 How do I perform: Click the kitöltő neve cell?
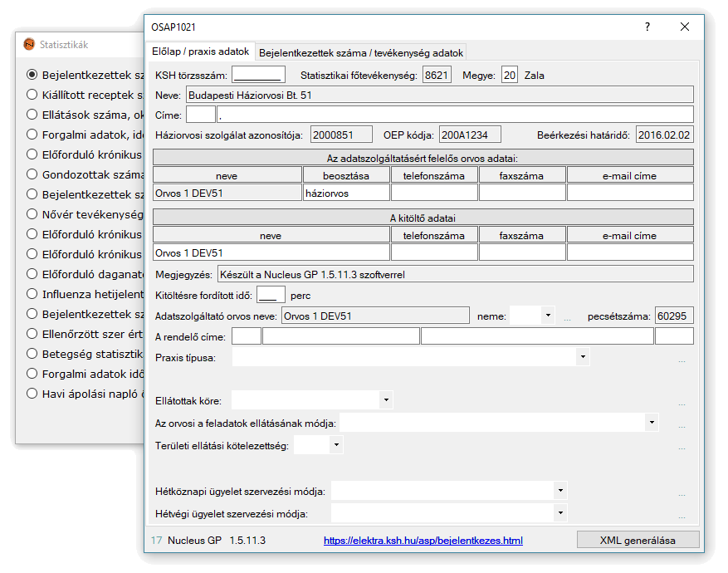pyautogui.click(x=271, y=252)
